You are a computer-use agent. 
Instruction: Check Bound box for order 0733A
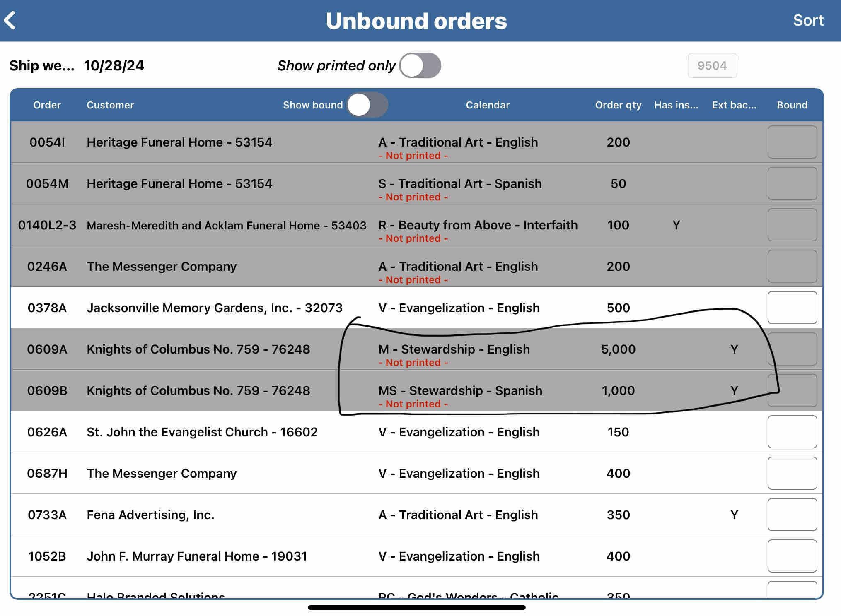click(792, 515)
